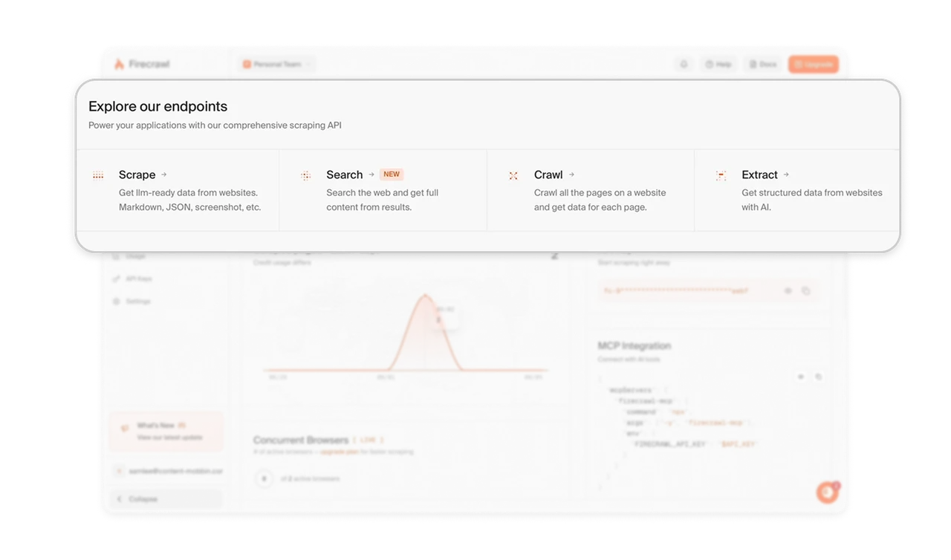Open the Personal Team dropdown
Image resolution: width=951 pixels, height=560 pixels.
[x=278, y=65]
